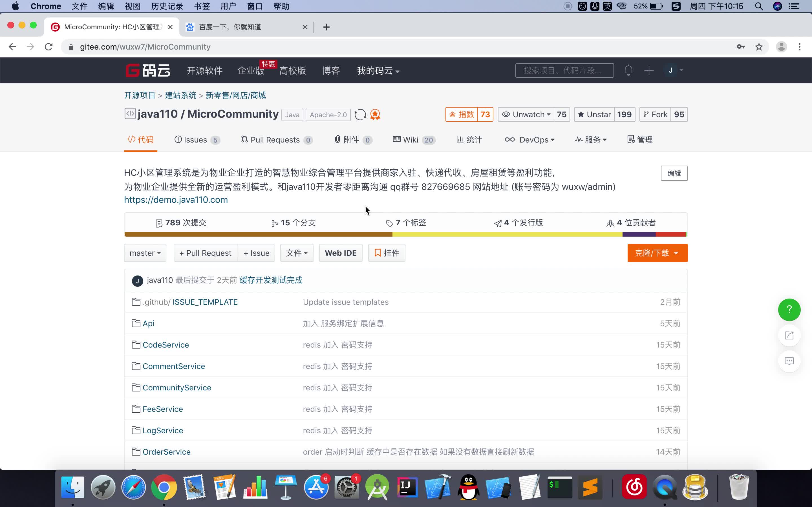Screen dimensions: 812x507
Task: Expand the master branch selector
Action: [145, 253]
